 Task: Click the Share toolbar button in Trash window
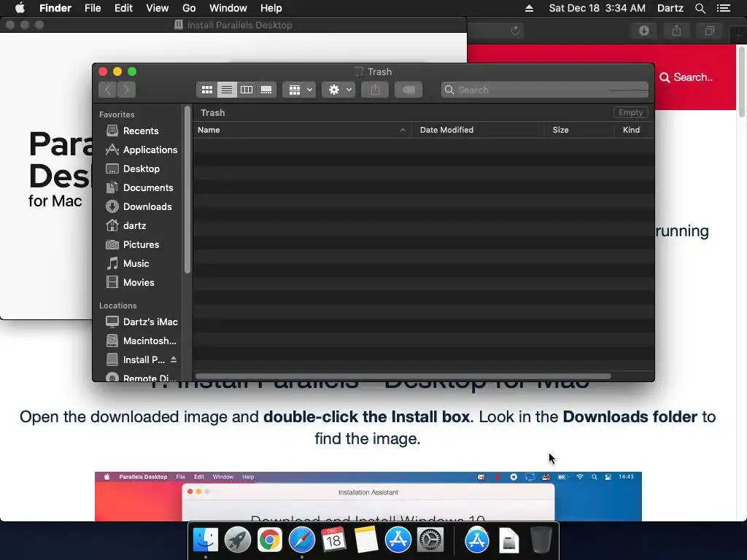376,90
